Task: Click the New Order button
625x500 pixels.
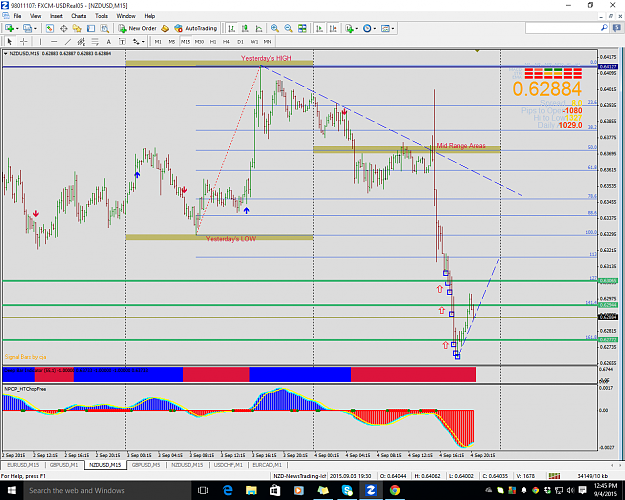Action: pos(138,28)
